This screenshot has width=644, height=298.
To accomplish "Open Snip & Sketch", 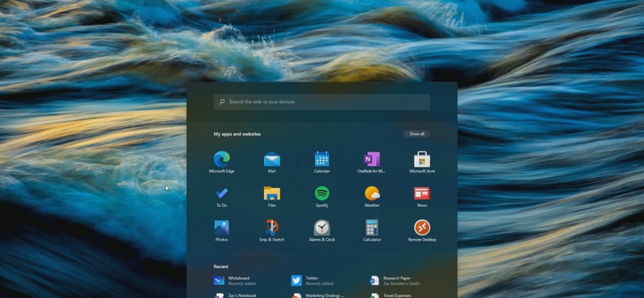I will coord(272,230).
